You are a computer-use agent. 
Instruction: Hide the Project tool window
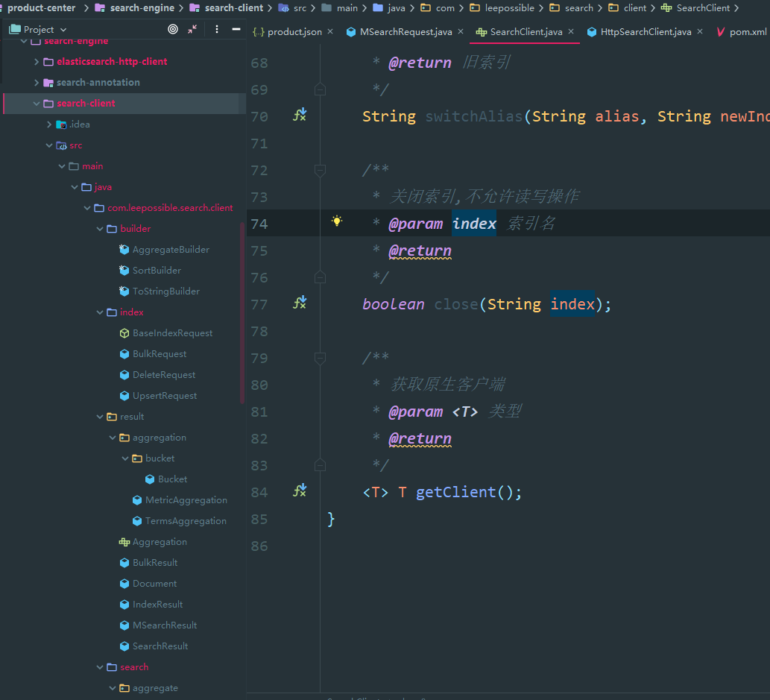pyautogui.click(x=236, y=29)
